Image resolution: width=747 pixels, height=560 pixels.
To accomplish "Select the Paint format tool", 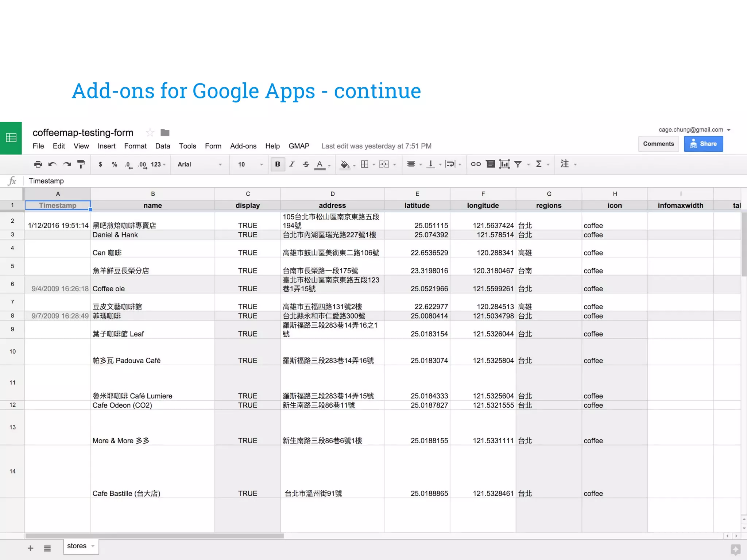I will 81,164.
